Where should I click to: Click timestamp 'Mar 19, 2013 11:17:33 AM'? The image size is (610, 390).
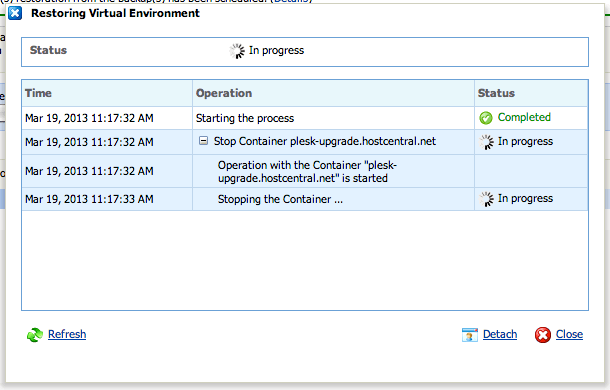tap(89, 199)
